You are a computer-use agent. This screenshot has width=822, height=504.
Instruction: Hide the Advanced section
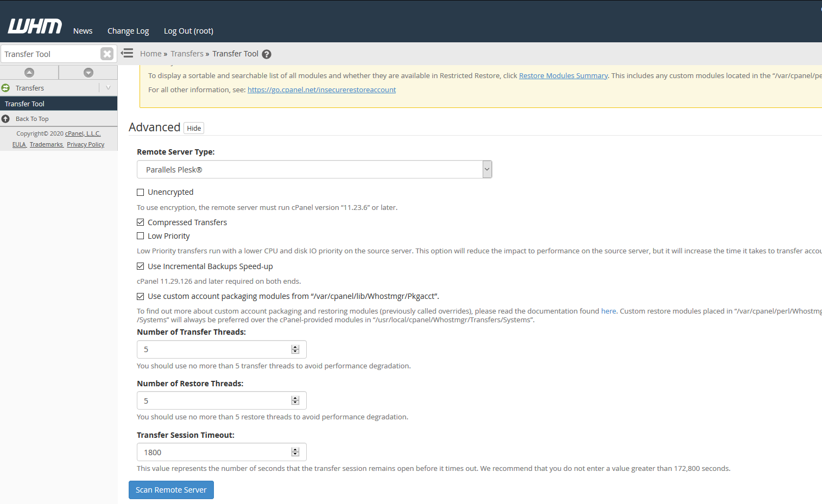click(x=194, y=128)
